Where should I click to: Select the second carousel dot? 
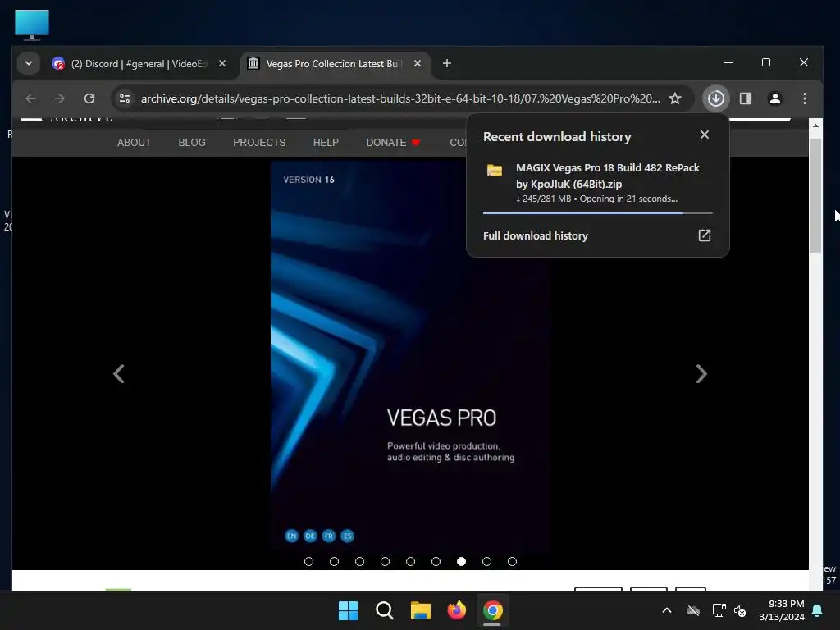tap(335, 561)
